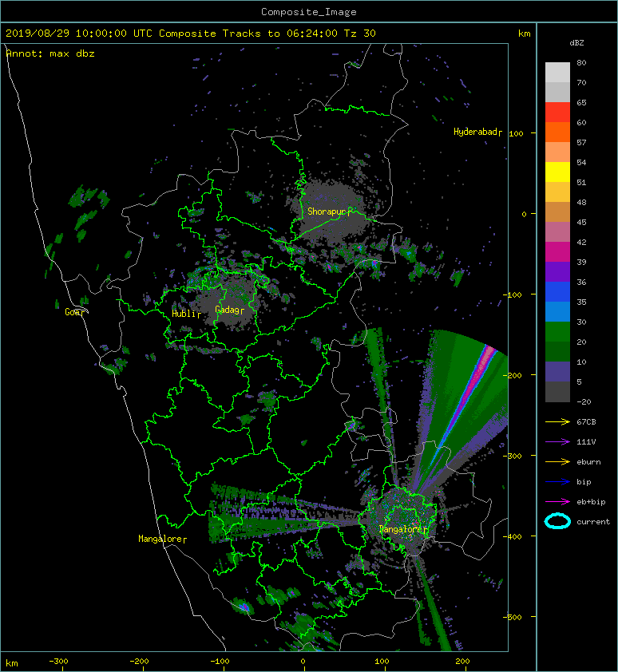Image resolution: width=618 pixels, height=672 pixels.
Task: Click the 200 km x-axis tick label
Action: coord(462,662)
